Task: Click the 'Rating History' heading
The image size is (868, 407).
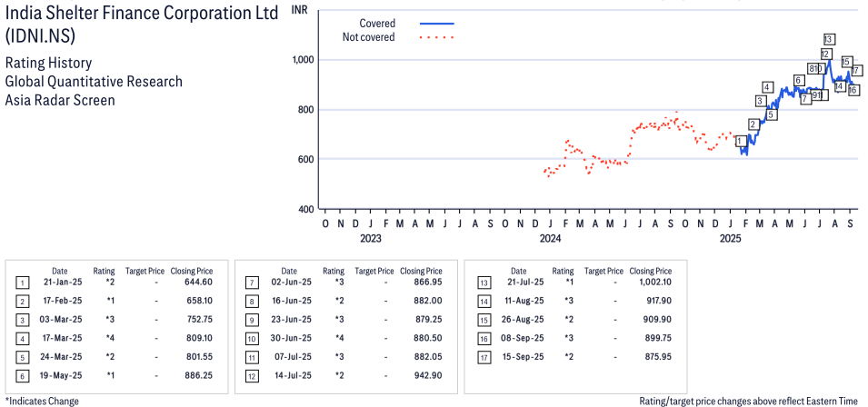Action: [49, 63]
